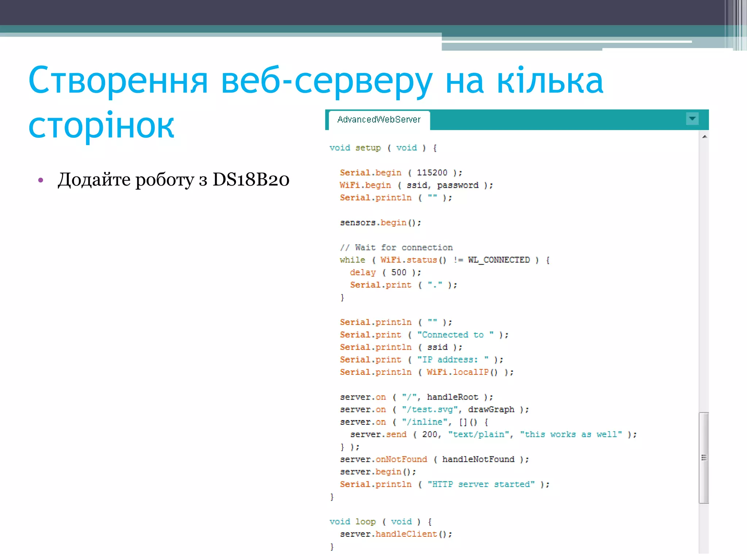Click the line 'Serial.println ( WiFi.localIP() );'
747x560 pixels.
pos(426,372)
